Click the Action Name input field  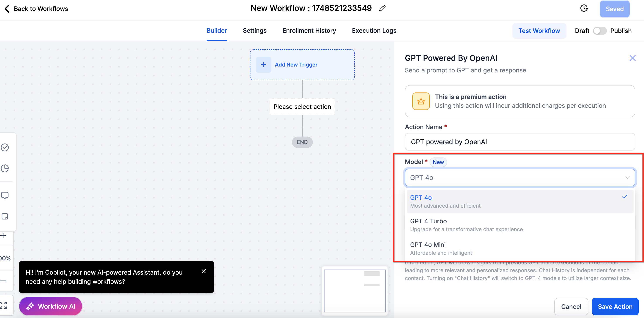coord(520,142)
